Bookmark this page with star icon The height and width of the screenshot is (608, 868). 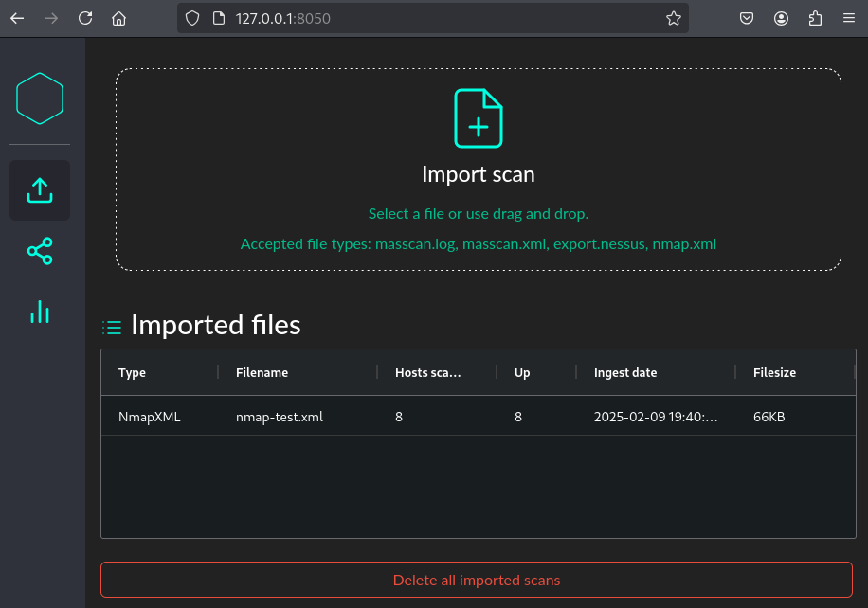pyautogui.click(x=674, y=18)
